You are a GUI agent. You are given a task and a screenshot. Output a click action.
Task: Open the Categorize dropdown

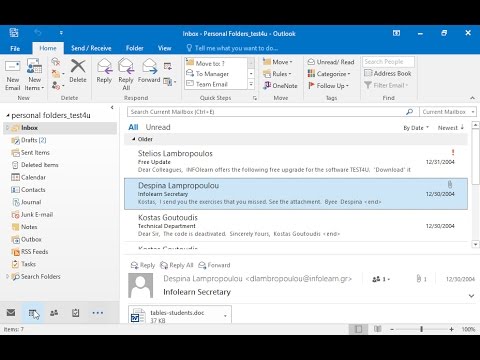[329, 74]
